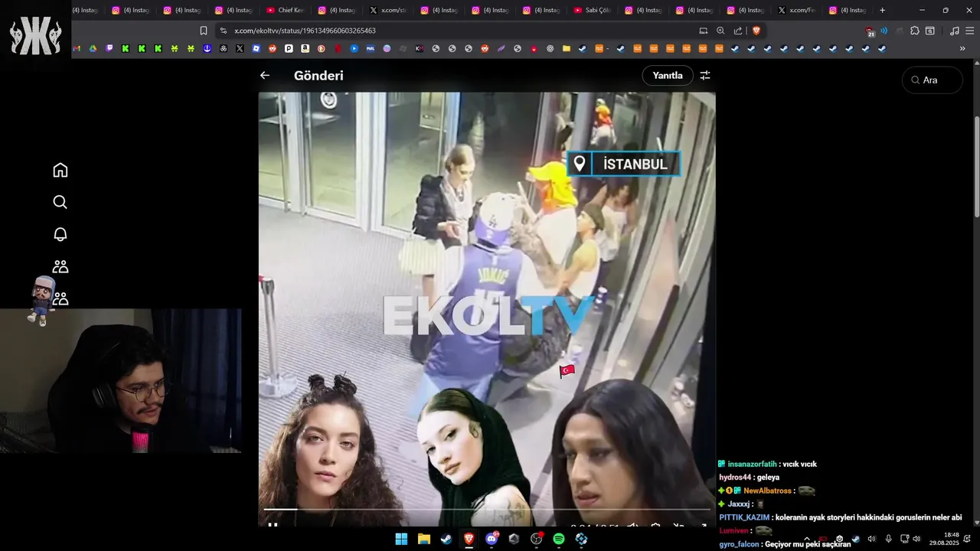Click chat username gyro_falcon
980x551 pixels.
pyautogui.click(x=739, y=544)
